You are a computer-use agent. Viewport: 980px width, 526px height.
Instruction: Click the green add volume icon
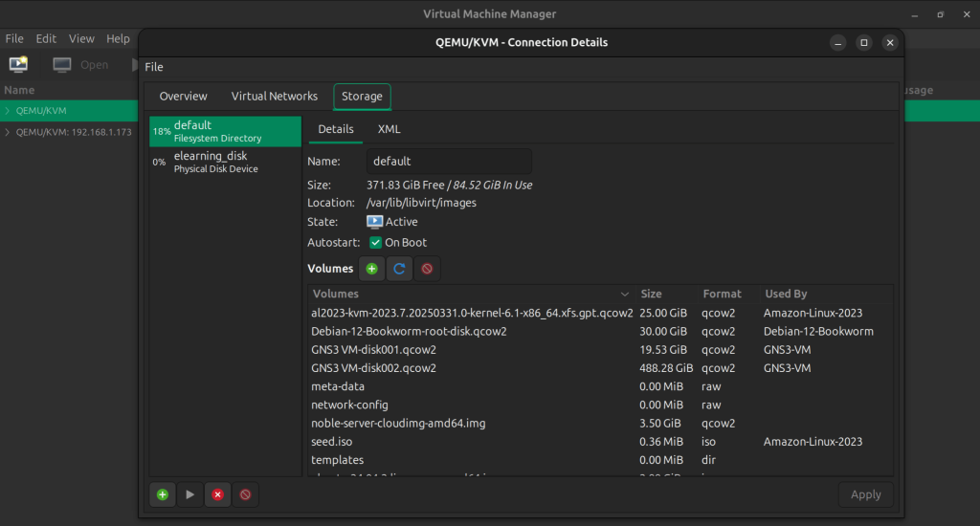point(372,269)
